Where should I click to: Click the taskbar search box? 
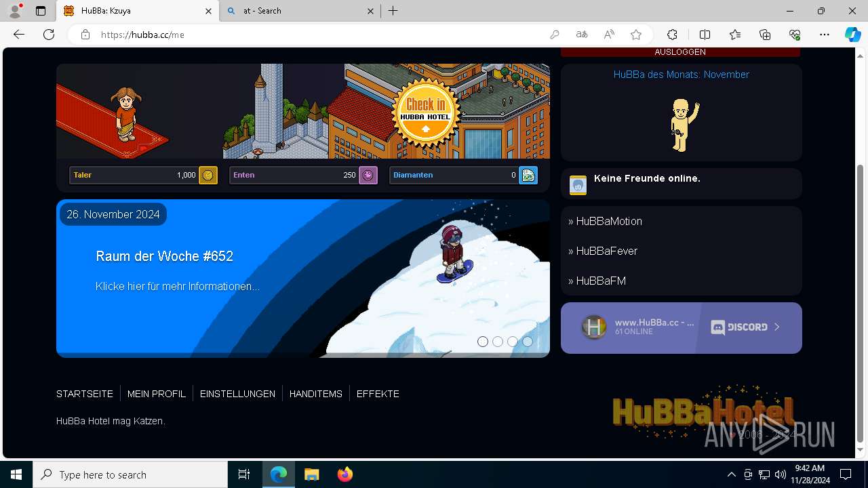coord(130,474)
